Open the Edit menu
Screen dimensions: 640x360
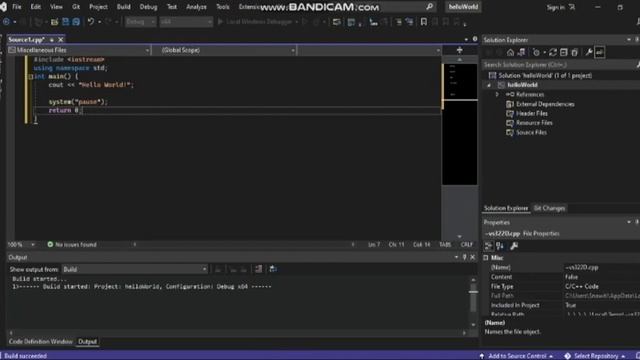[x=36, y=7]
